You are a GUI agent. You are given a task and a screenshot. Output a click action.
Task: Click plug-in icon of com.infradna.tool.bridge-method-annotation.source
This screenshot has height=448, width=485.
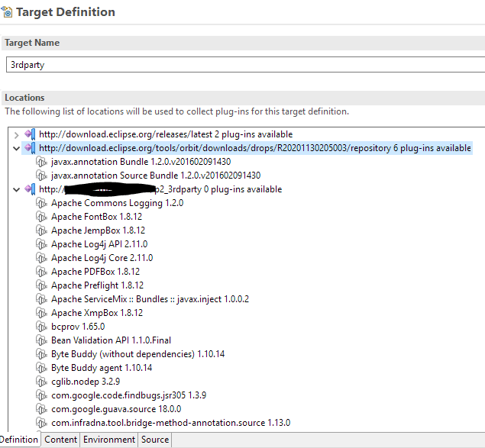pos(41,422)
